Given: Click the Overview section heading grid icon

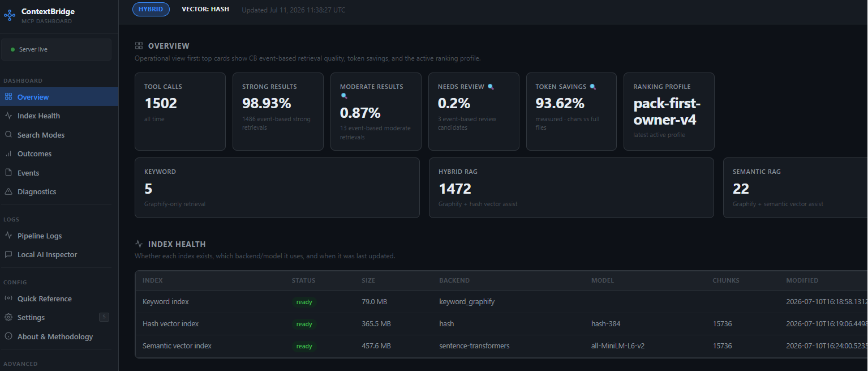Looking at the screenshot, I should tap(139, 46).
